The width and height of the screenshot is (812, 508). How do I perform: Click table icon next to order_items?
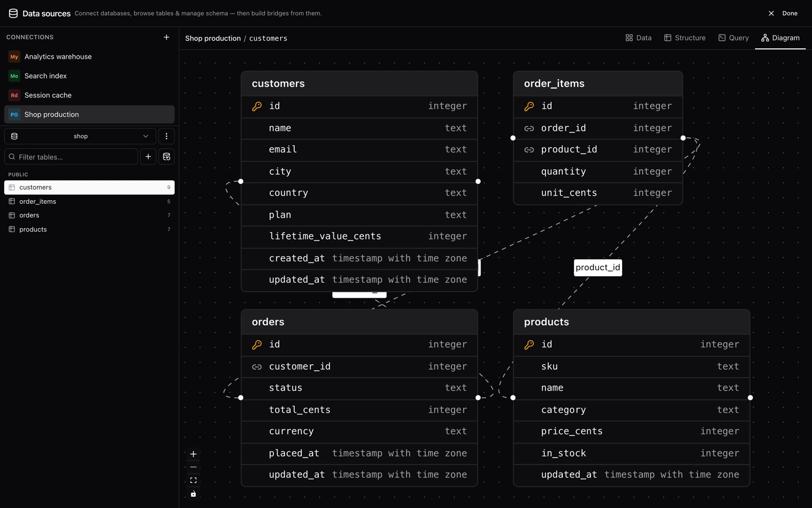[x=12, y=202]
